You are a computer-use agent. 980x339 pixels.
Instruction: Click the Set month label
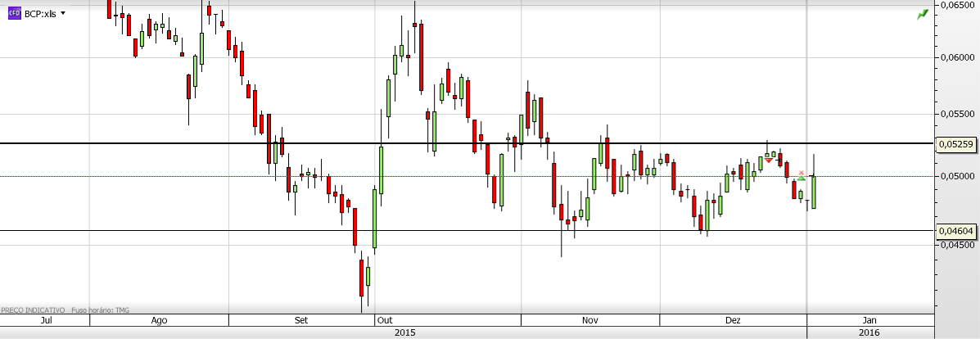coord(301,320)
